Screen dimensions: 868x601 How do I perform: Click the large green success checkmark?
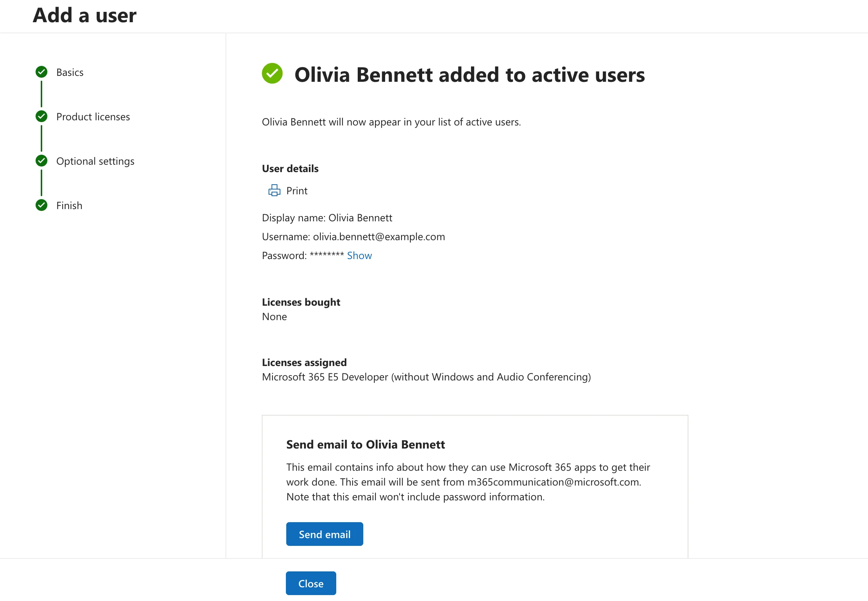[272, 73]
